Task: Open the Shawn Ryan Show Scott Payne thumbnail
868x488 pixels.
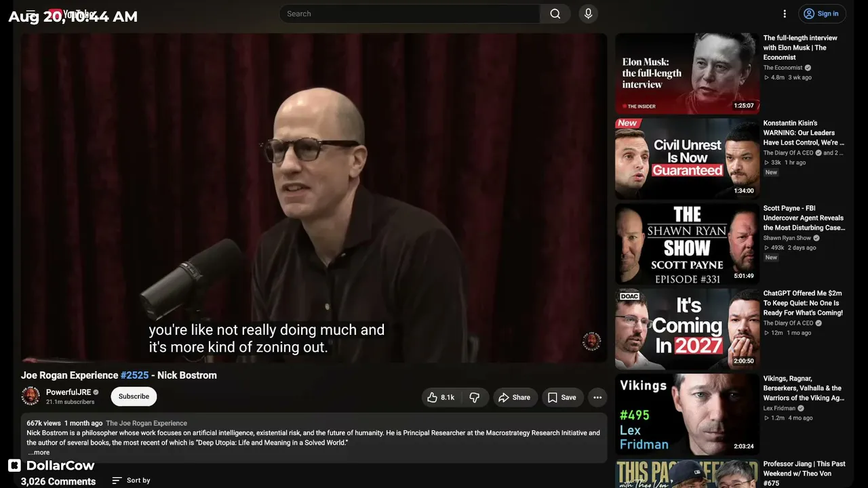Action: coord(687,244)
